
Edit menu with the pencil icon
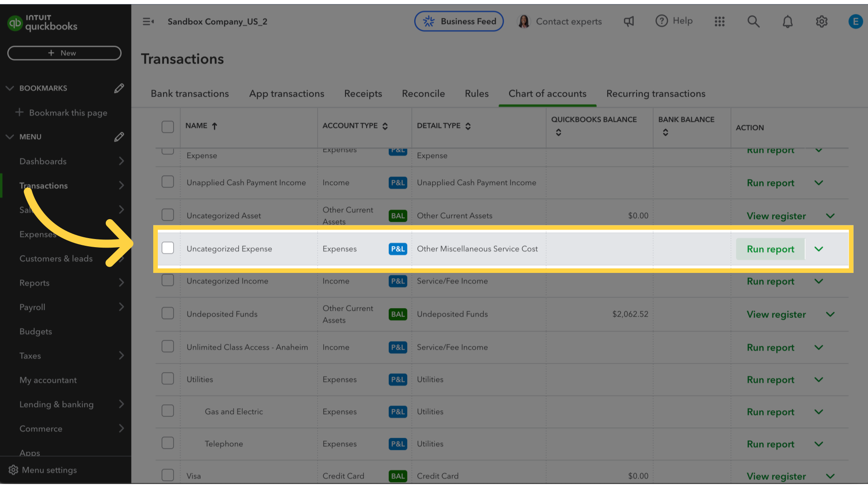click(x=119, y=137)
